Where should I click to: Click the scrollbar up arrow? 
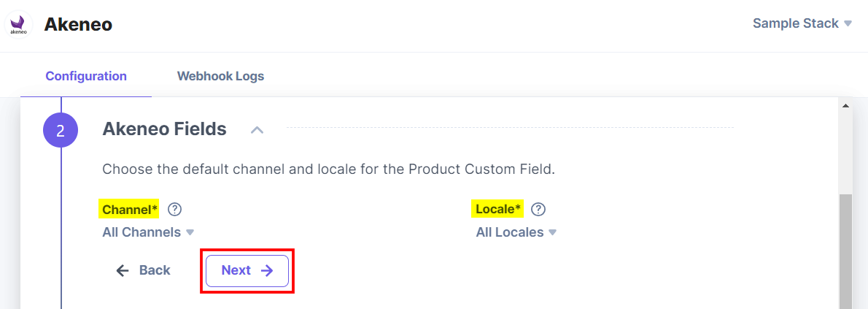[846, 106]
